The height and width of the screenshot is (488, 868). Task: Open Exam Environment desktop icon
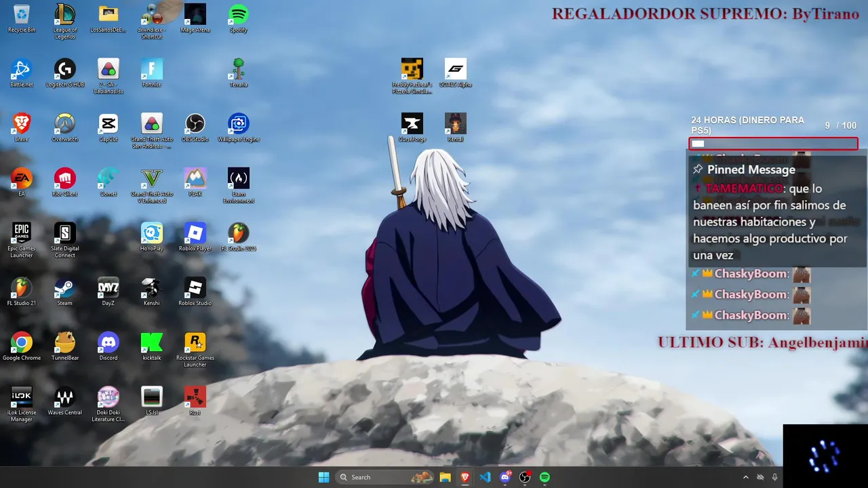(x=239, y=186)
